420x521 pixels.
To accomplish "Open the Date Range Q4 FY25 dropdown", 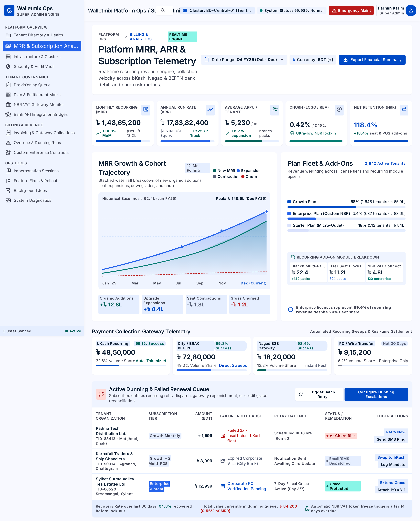I will click(x=244, y=60).
